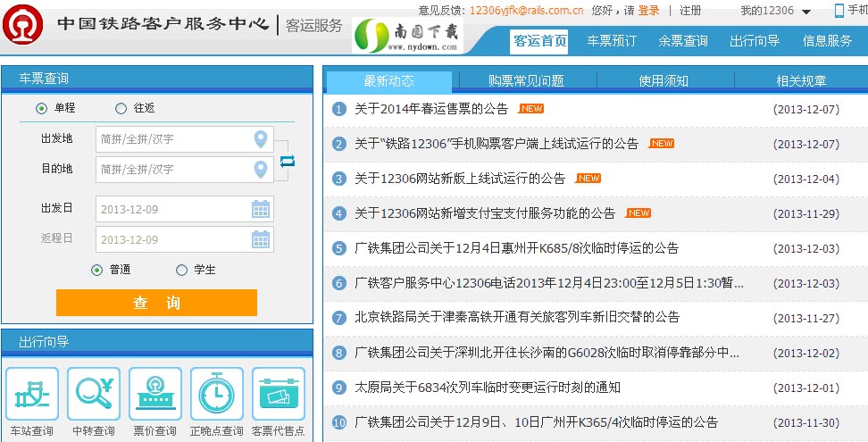This screenshot has height=442, width=868.
Task: Open 正晚点查询 clock icon
Action: click(216, 394)
